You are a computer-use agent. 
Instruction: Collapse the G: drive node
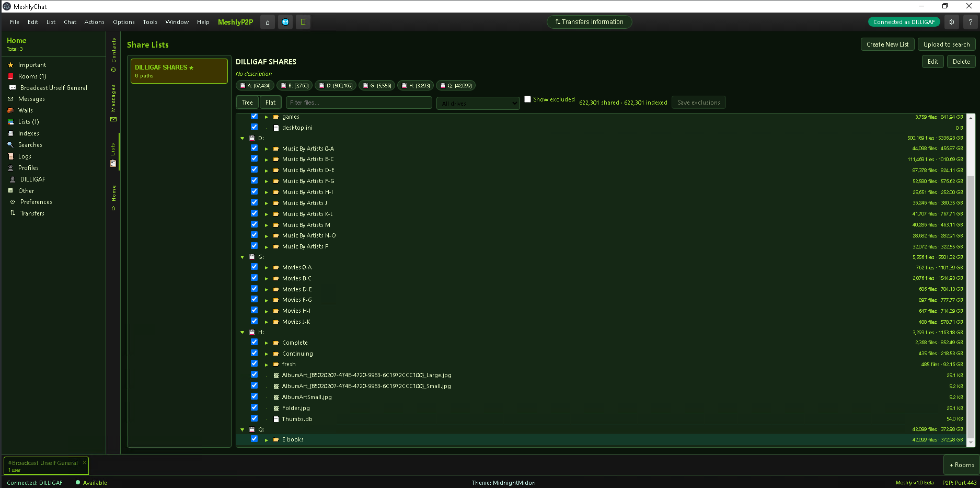243,257
